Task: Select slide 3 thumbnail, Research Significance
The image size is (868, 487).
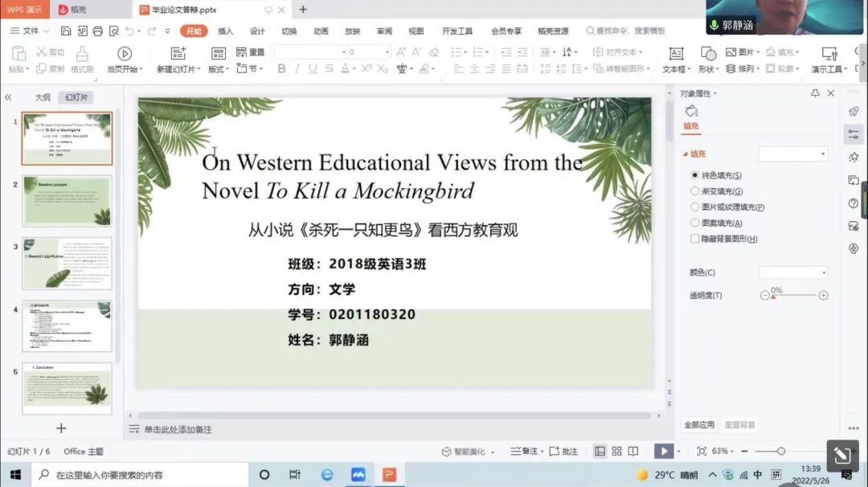Action: 67,264
